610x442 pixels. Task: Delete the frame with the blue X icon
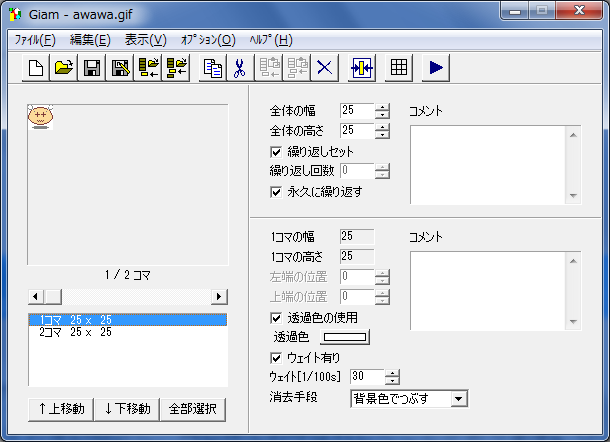coord(325,67)
